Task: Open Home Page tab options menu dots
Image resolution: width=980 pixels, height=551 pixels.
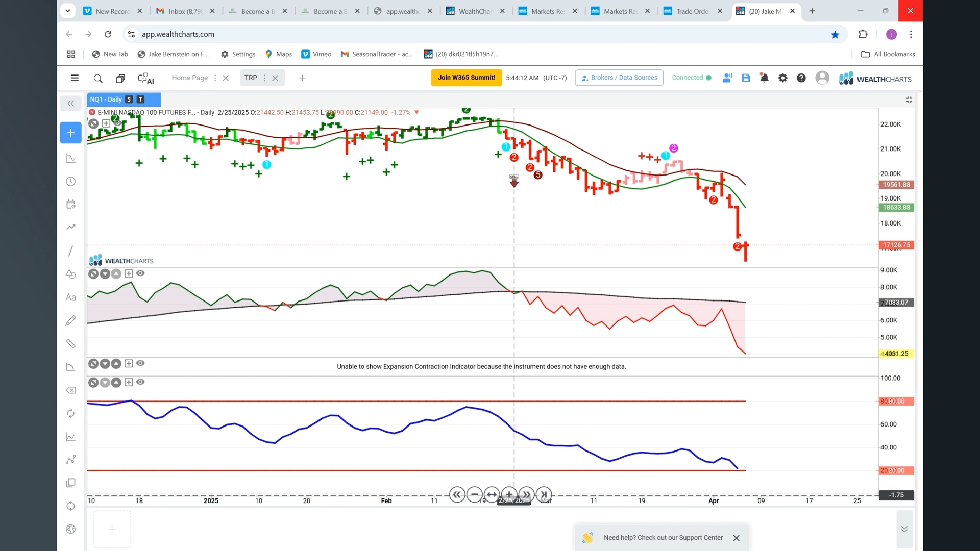Action: 215,78
